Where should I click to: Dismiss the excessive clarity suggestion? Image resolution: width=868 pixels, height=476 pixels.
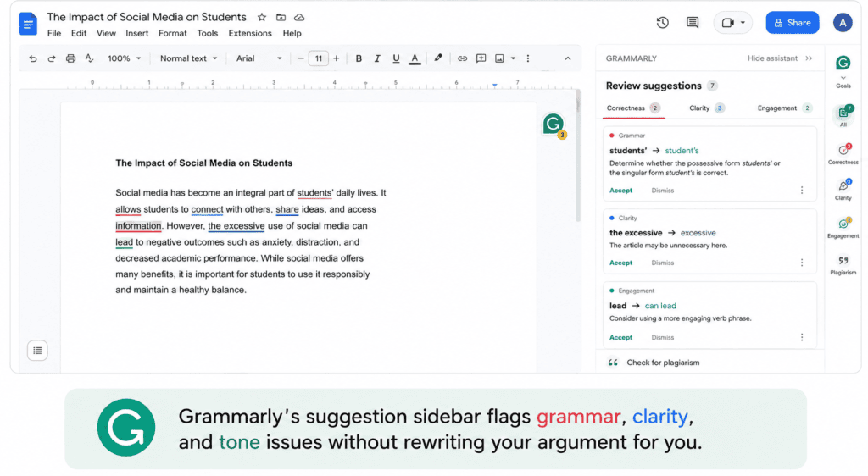[x=663, y=263]
